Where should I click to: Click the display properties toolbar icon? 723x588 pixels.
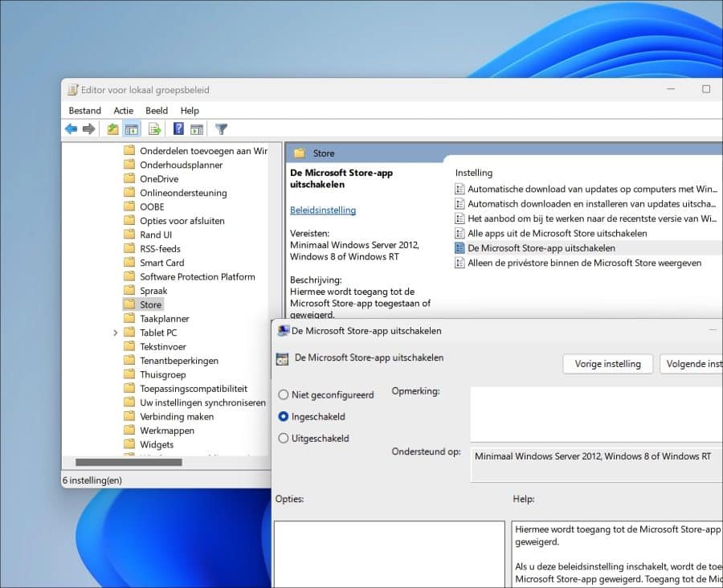198,129
